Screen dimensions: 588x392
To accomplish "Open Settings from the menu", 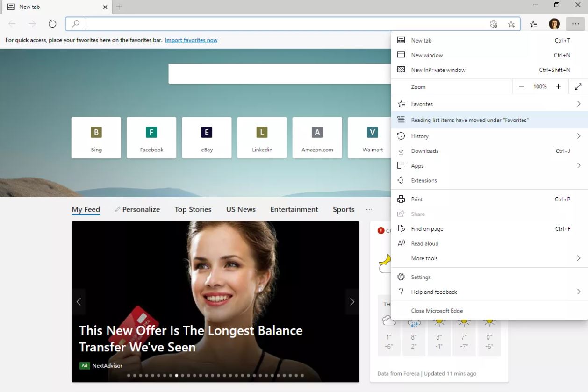I will (x=421, y=277).
